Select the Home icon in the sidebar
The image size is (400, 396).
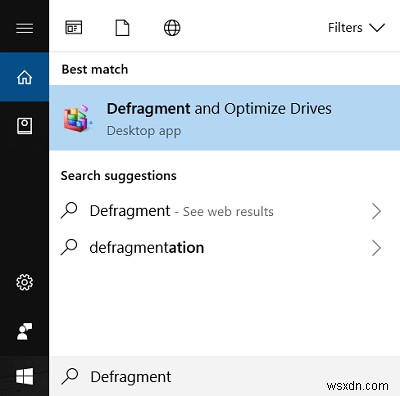coord(24,77)
